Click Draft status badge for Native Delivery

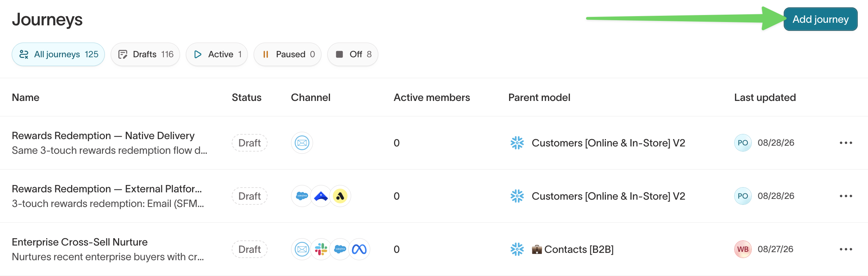(x=250, y=143)
